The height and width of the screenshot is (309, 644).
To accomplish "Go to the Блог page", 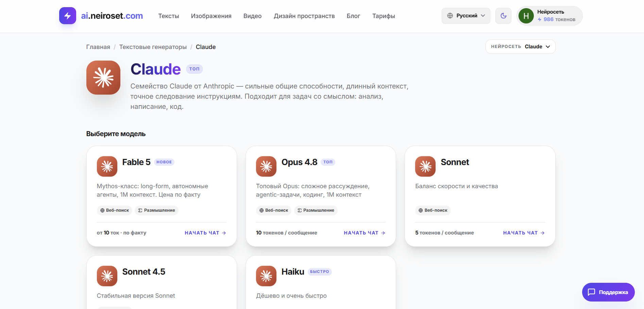I will (354, 16).
